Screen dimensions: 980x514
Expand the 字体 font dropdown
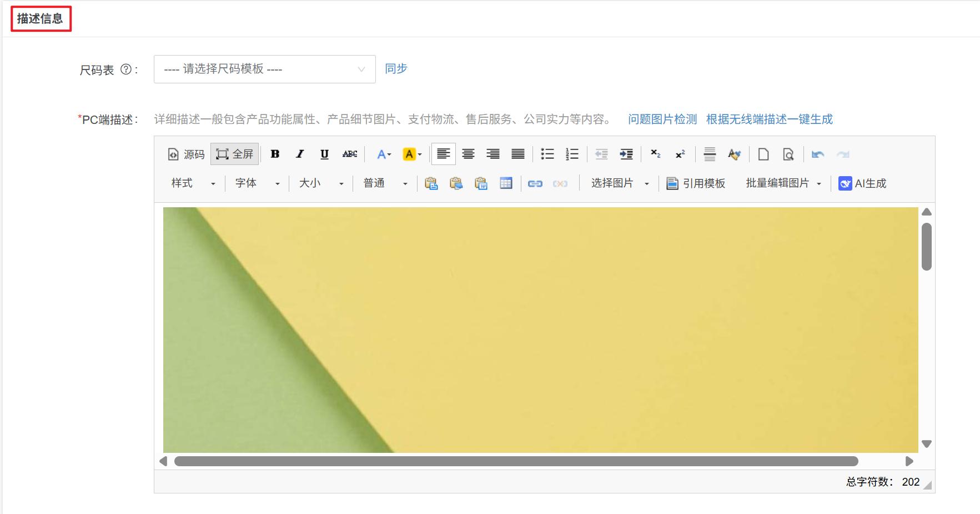click(257, 183)
